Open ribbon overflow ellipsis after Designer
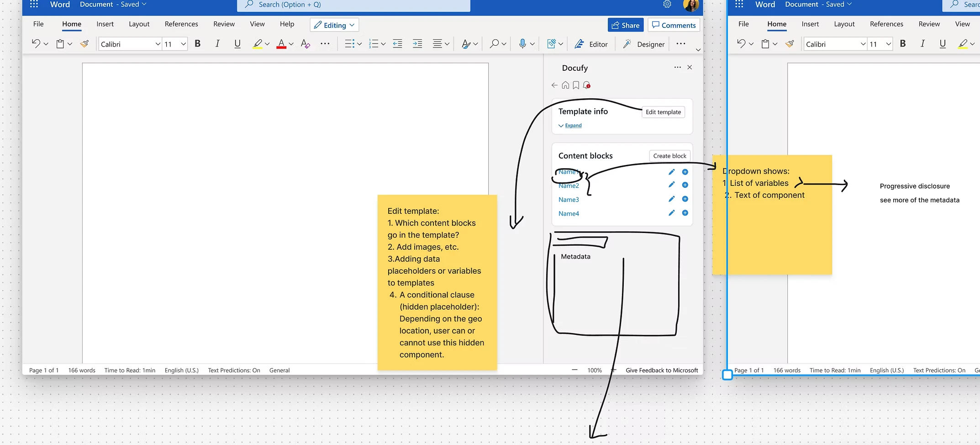This screenshot has height=445, width=980. 681,44
